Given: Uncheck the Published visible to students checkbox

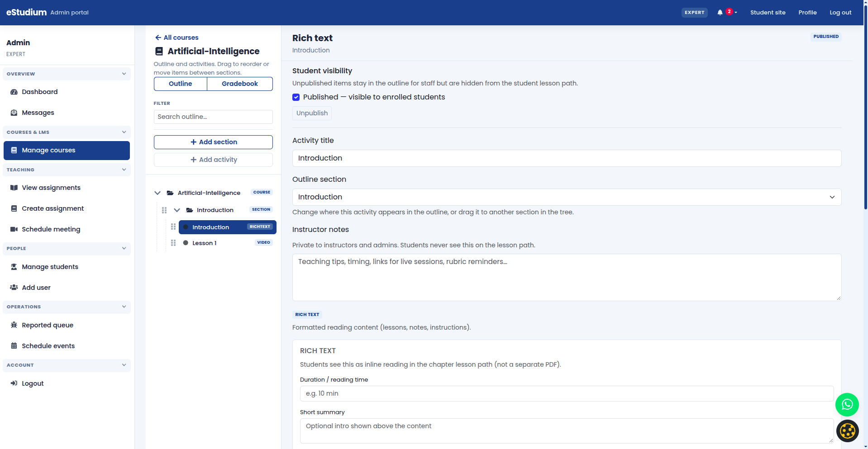Looking at the screenshot, I should tap(296, 97).
